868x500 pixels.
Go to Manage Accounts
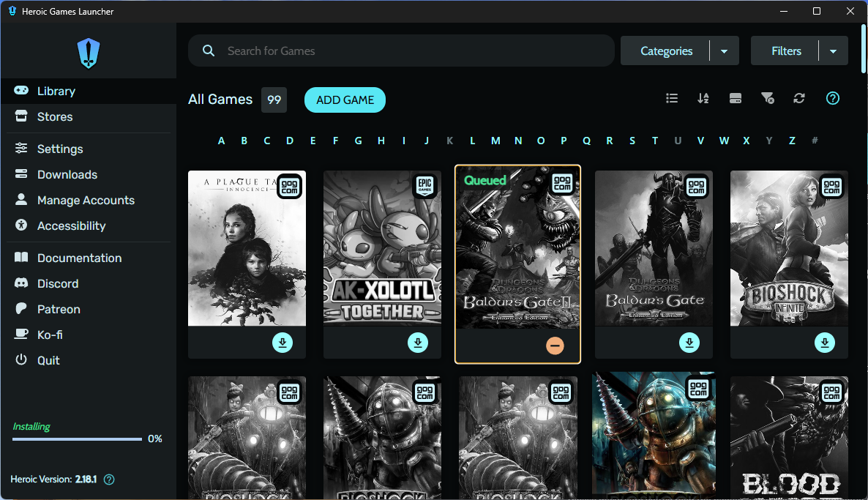[89, 200]
